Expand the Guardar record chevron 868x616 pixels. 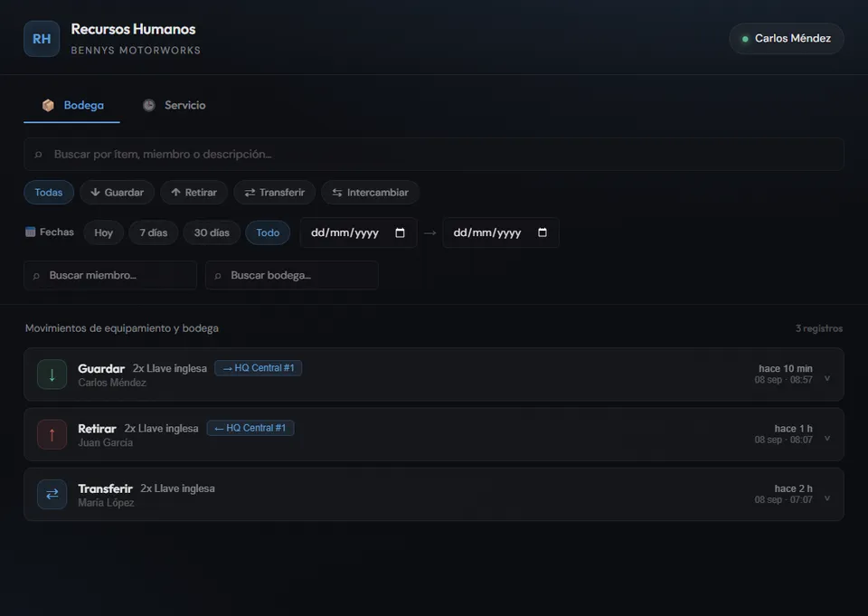(827, 378)
